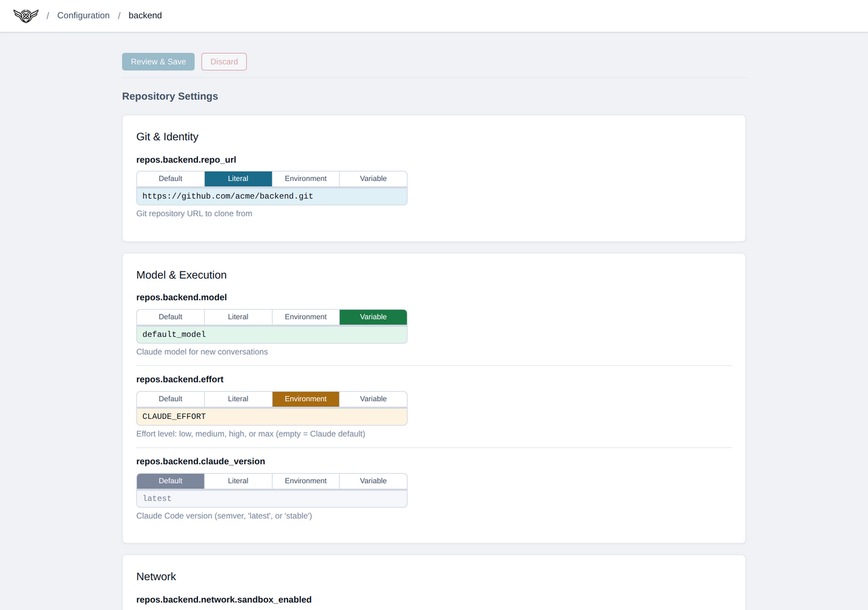Click the default_model variable value field

pos(271,333)
